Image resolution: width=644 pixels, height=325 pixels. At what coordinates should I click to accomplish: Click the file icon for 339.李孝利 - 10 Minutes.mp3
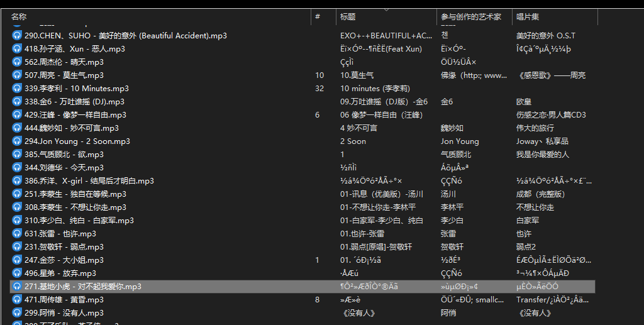click(17, 88)
